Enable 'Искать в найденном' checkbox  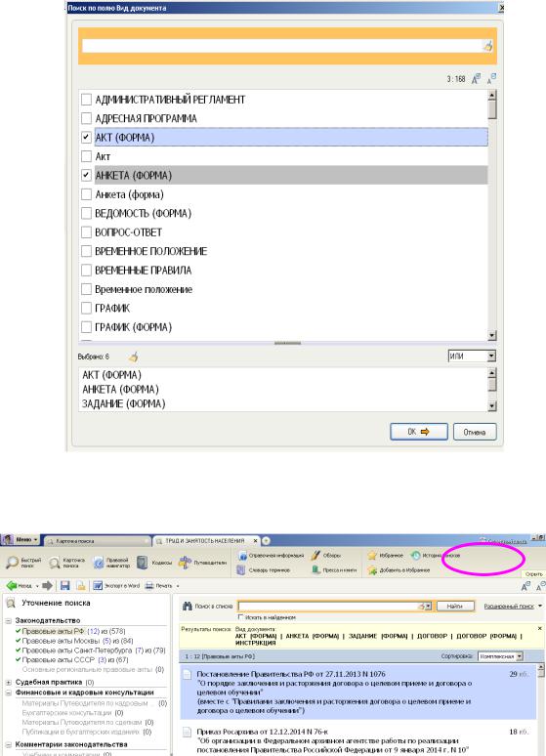coord(240,617)
